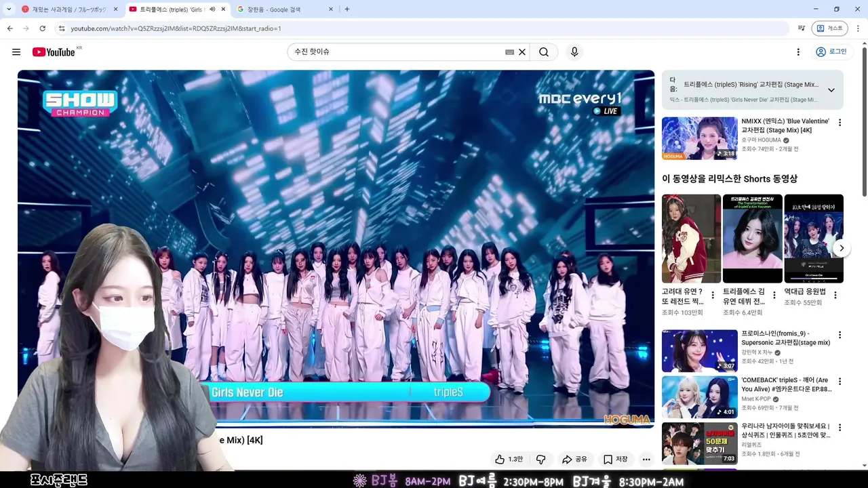Like the video with the 1.3만 thumbs-up
Screen dimensions: 868x488
click(x=509, y=460)
